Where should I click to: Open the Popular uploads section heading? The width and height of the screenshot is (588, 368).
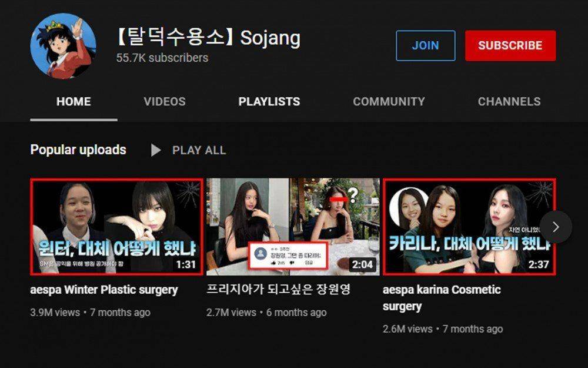pos(78,150)
